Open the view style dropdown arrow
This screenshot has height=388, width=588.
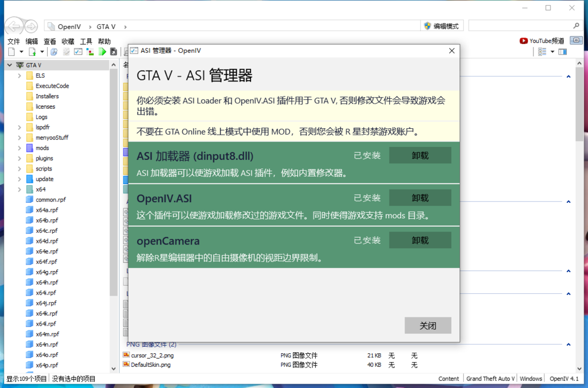tap(552, 51)
